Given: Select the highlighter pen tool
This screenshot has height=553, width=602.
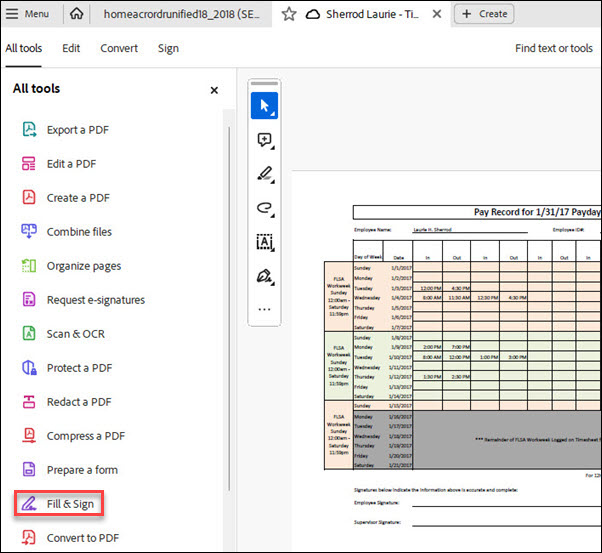Looking at the screenshot, I should coord(264,174).
